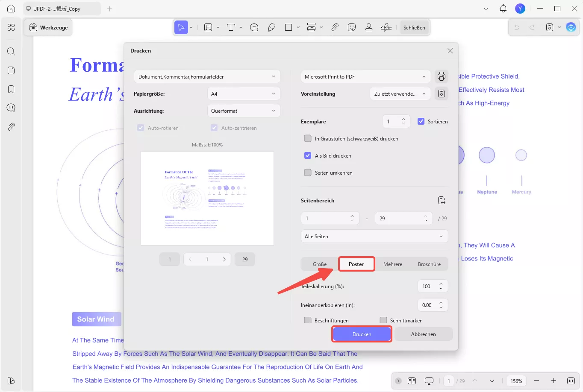
Task: Open the notifications bell
Action: pos(503,9)
